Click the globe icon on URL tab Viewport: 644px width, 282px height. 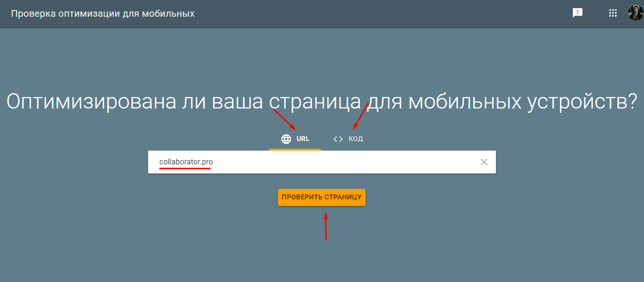[x=286, y=139]
